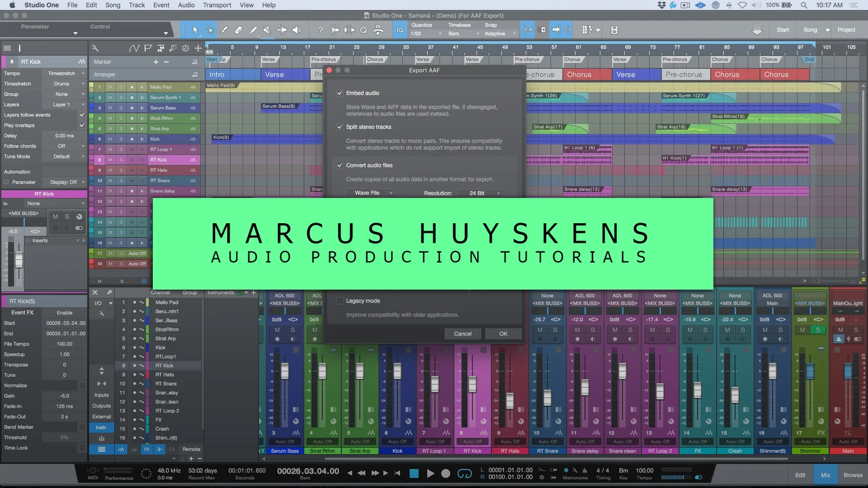
Task: Open the inspector 'i' icon
Action: [x=19, y=49]
